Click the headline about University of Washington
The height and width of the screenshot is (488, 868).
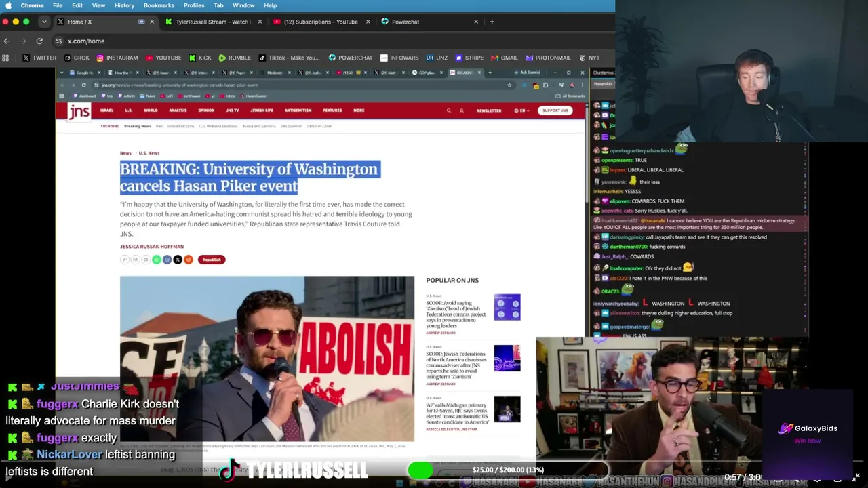tap(249, 178)
